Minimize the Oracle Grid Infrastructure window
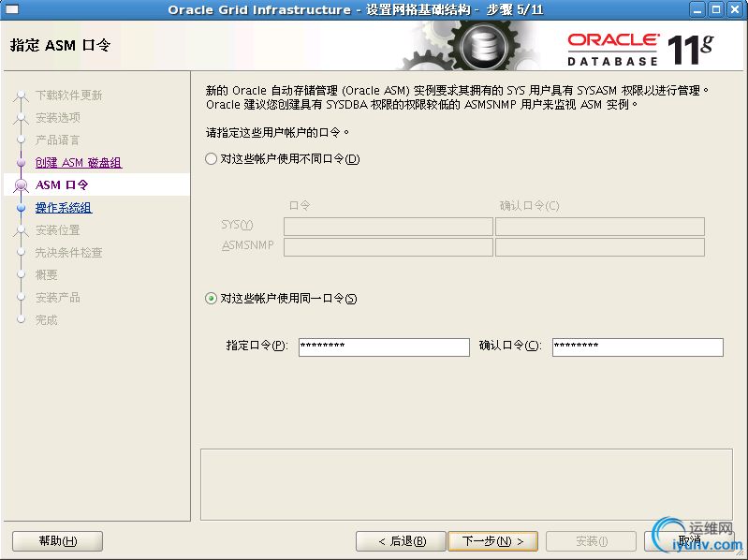Viewport: 748px width, 560px height. (697, 9)
